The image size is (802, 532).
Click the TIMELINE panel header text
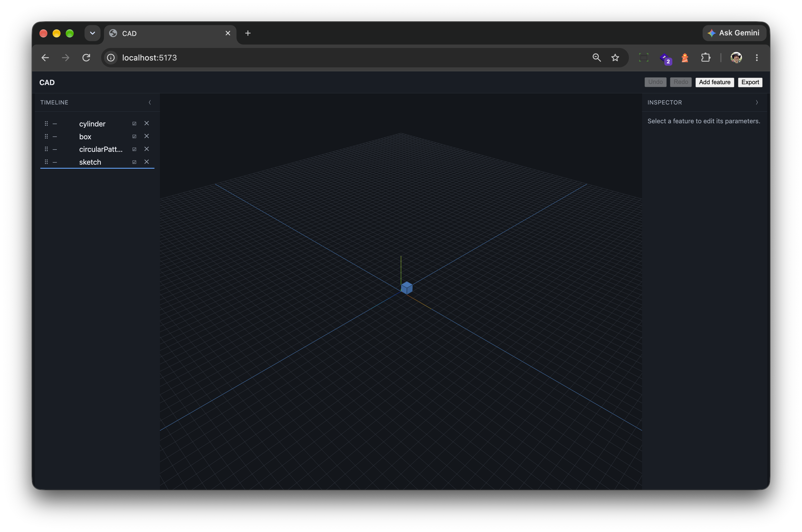tap(54, 102)
